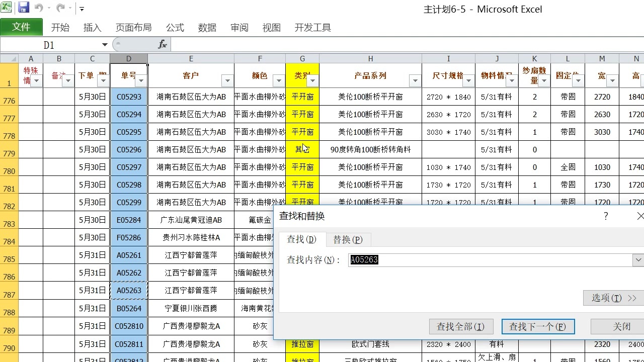Click order number cell B05264

pos(129,308)
